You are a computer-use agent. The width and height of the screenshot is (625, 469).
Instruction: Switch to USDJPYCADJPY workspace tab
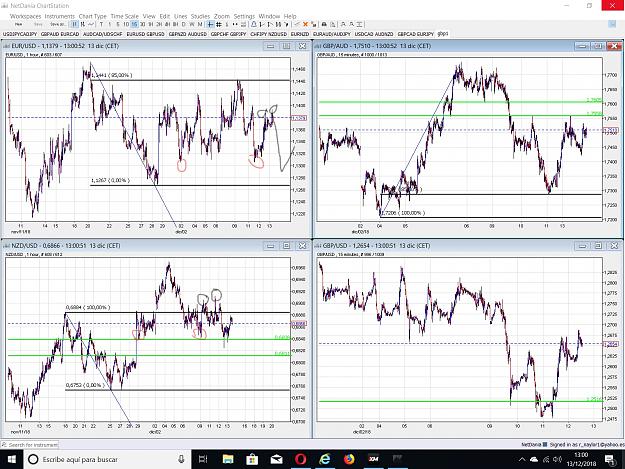tap(20, 34)
